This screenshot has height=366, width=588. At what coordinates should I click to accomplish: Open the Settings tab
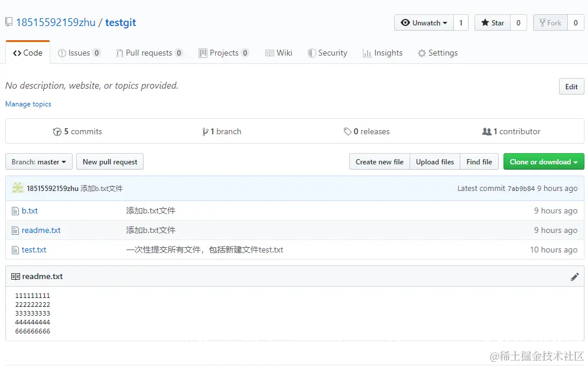[x=438, y=53]
